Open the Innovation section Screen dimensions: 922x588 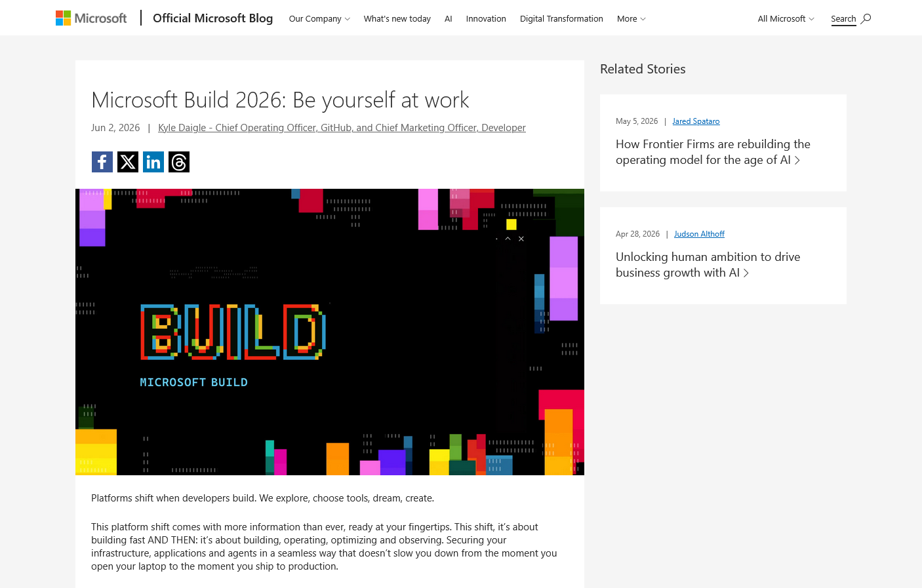486,19
